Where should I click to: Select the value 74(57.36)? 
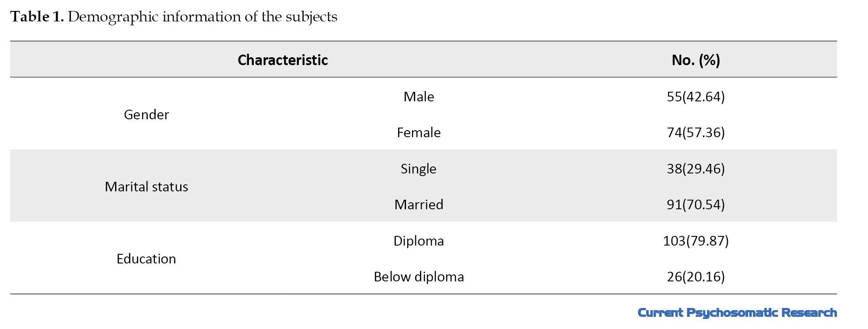[x=696, y=132]
